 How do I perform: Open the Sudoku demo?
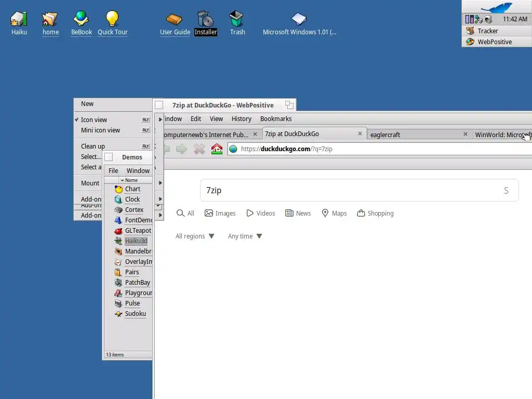130,314
